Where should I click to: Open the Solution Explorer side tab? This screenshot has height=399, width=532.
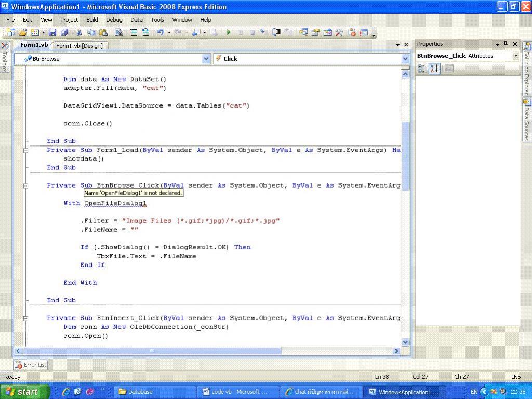pyautogui.click(x=527, y=70)
